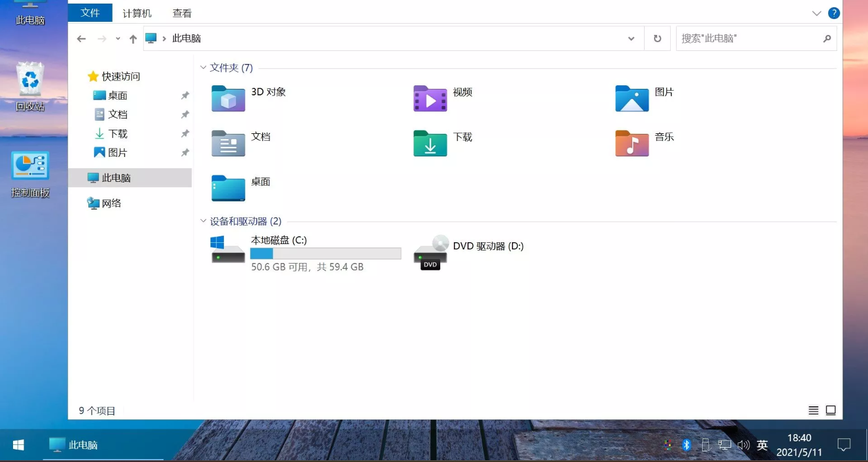This screenshot has height=462, width=868.
Task: Switch to details view layout icon
Action: click(x=813, y=410)
